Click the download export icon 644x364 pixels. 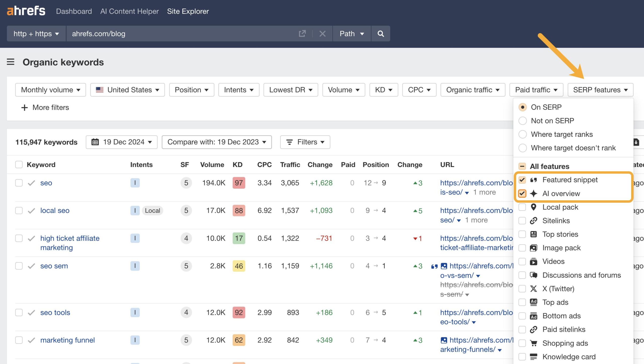click(x=636, y=142)
